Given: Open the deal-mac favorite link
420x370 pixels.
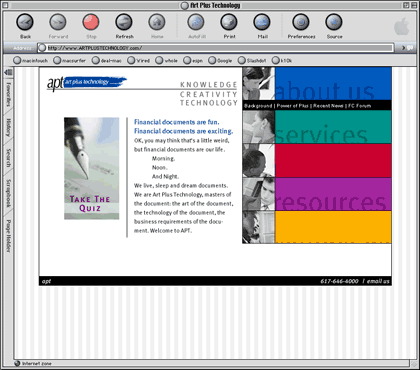Looking at the screenshot, I should click(107, 60).
